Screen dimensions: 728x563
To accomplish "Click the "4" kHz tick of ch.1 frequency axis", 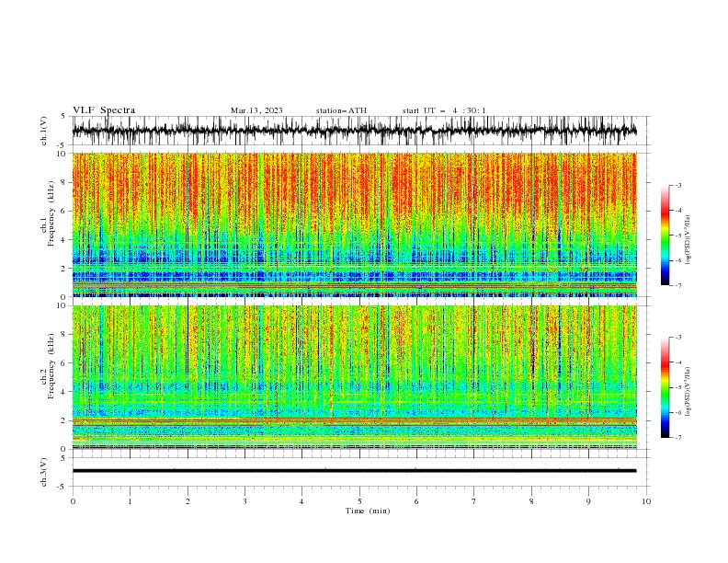I will pyautogui.click(x=64, y=240).
